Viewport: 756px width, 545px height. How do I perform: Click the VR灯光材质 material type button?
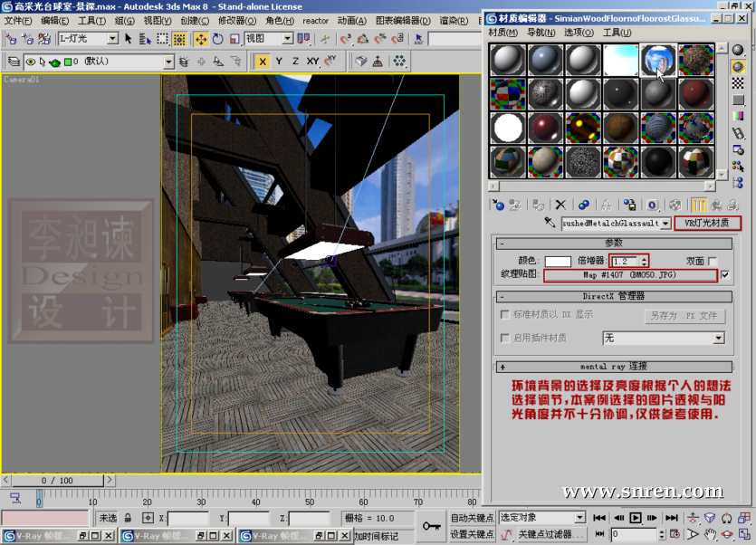707,223
